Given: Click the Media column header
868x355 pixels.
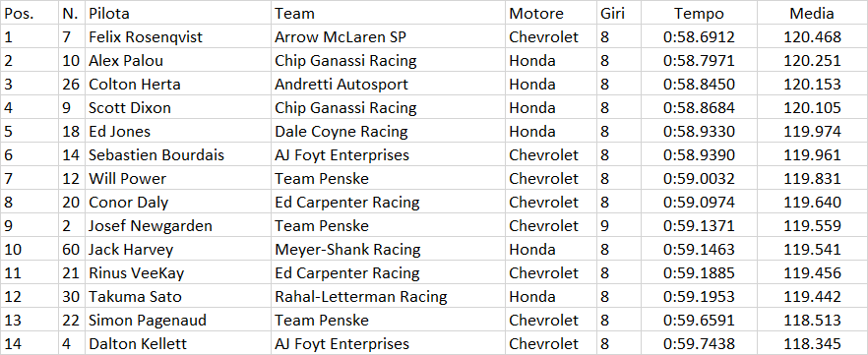Looking at the screenshot, I should 812,13.
